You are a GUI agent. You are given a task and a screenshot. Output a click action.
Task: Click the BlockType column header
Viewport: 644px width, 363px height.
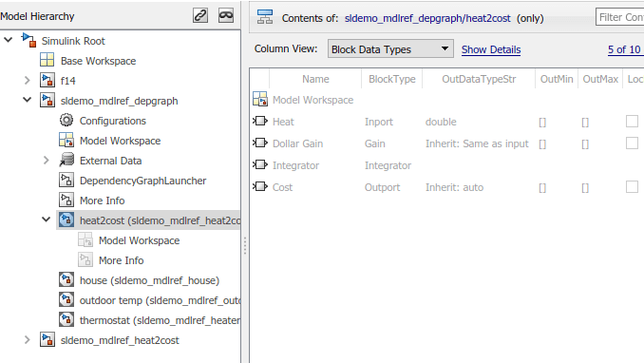coord(392,79)
